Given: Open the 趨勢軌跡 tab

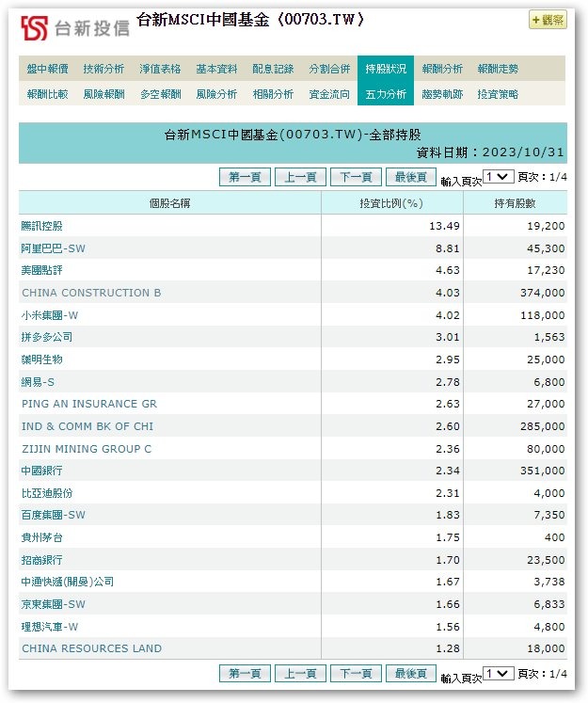Looking at the screenshot, I should 442,94.
